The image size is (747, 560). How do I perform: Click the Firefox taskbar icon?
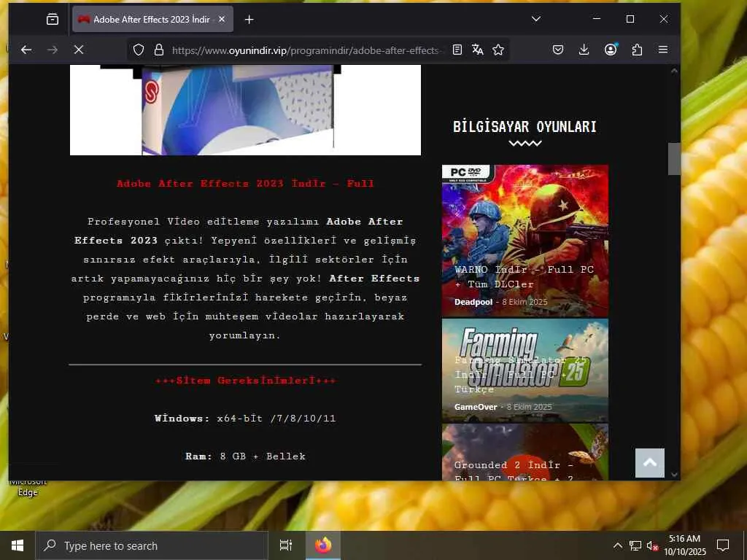coord(323,545)
